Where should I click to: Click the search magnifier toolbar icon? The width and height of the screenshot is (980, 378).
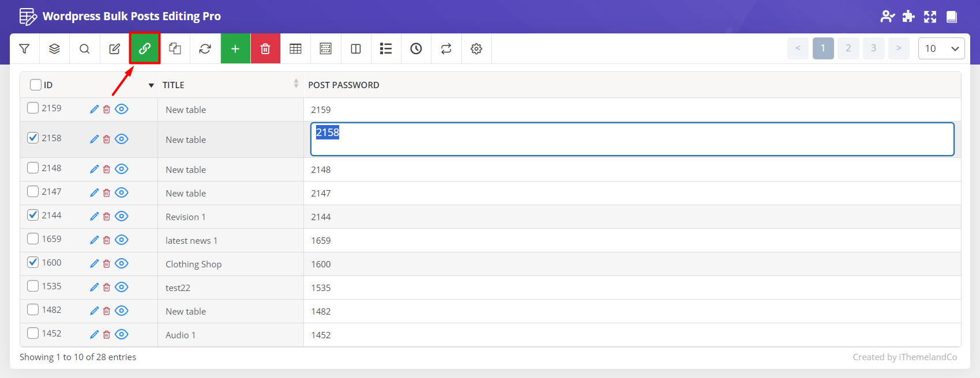click(84, 49)
